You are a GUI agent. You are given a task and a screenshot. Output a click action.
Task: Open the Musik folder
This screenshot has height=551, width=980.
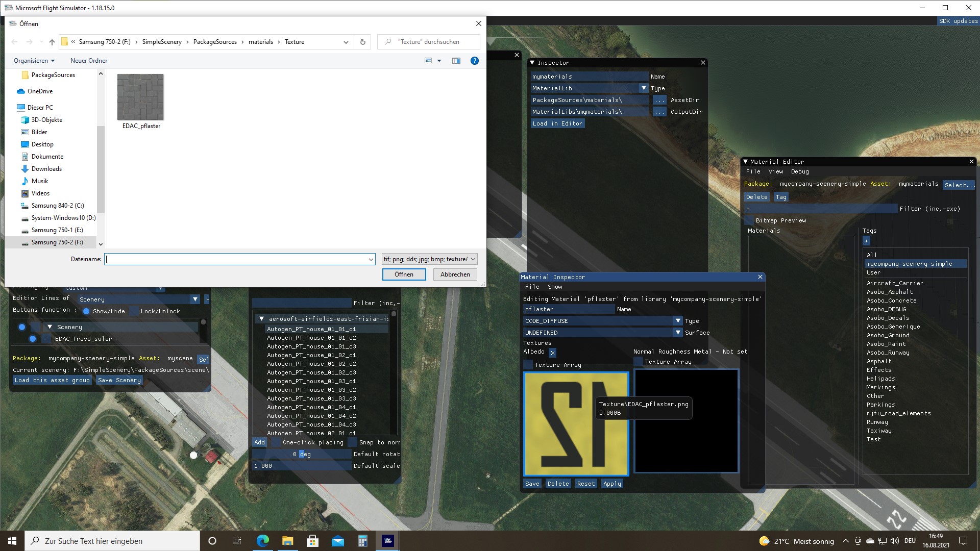[x=39, y=181]
